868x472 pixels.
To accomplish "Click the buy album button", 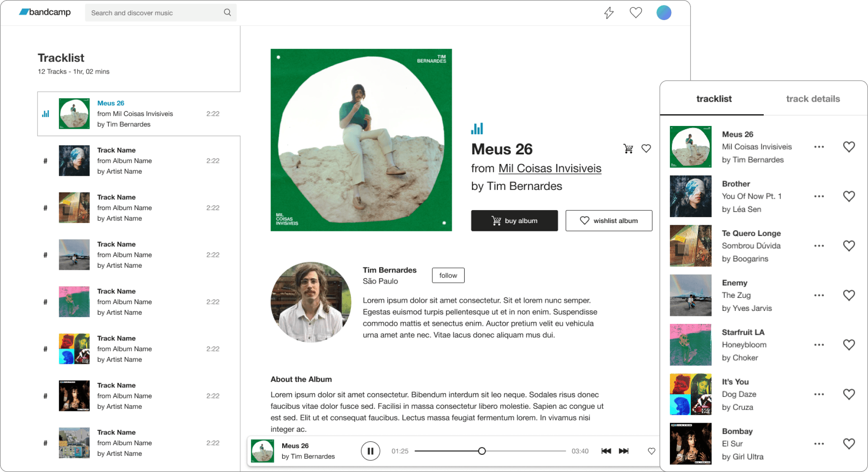I will coord(514,221).
